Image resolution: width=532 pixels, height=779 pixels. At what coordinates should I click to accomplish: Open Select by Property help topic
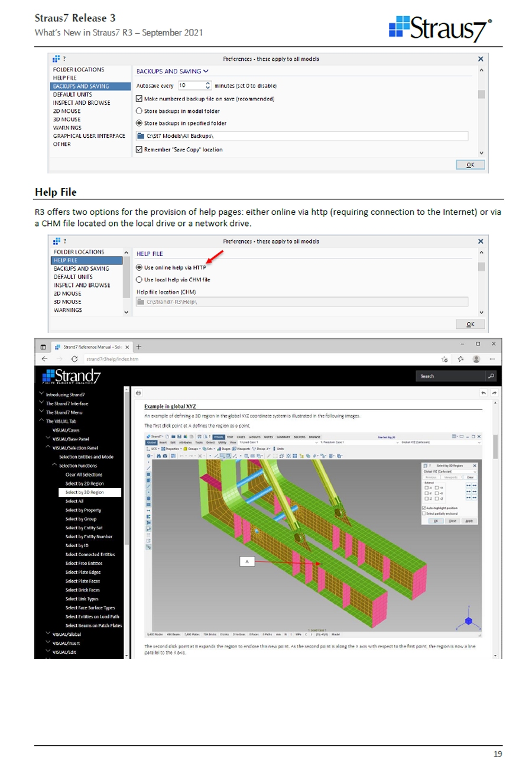pyautogui.click(x=83, y=510)
